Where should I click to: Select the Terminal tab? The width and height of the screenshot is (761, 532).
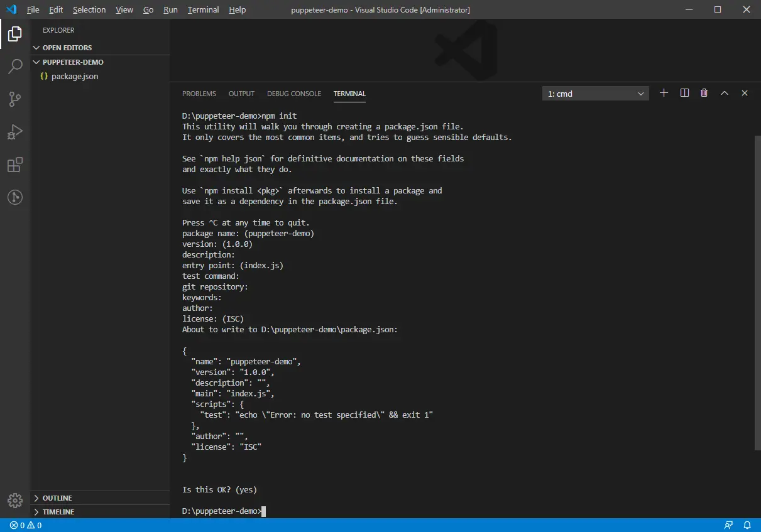coord(349,94)
